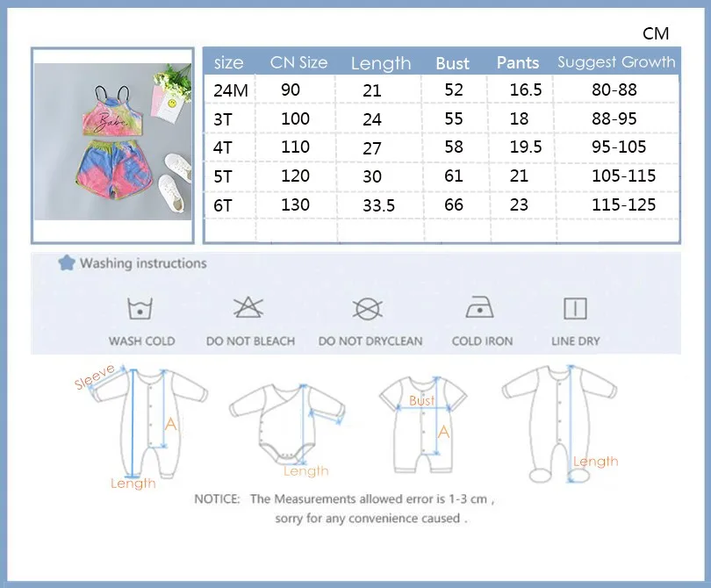Click the 'LINE DRY' label

(x=576, y=341)
